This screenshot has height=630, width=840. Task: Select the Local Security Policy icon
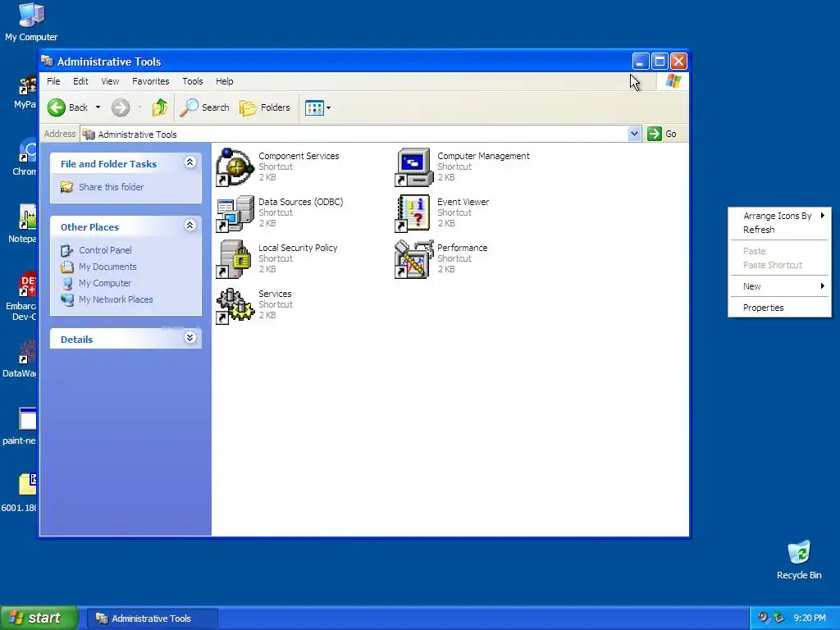point(235,259)
